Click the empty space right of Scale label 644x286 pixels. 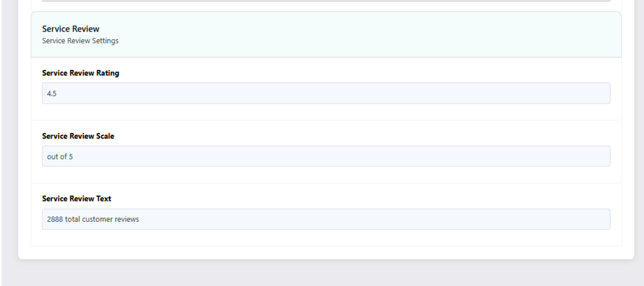pyautogui.click(x=362, y=136)
